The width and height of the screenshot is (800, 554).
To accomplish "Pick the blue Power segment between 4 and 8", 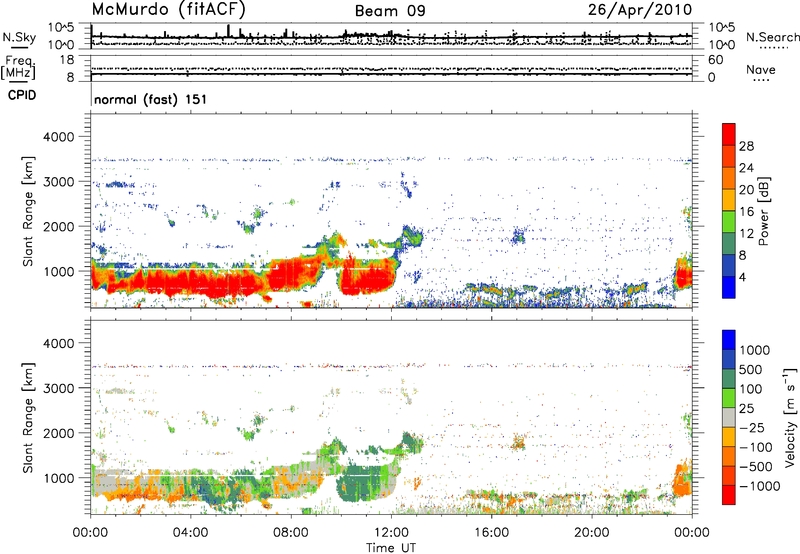I will click(x=729, y=265).
